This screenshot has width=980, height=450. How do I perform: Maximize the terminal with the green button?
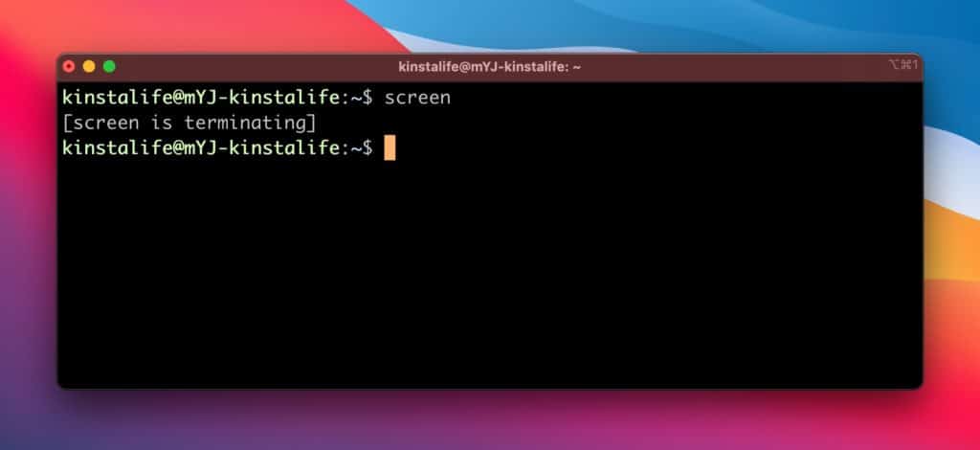pyautogui.click(x=109, y=66)
